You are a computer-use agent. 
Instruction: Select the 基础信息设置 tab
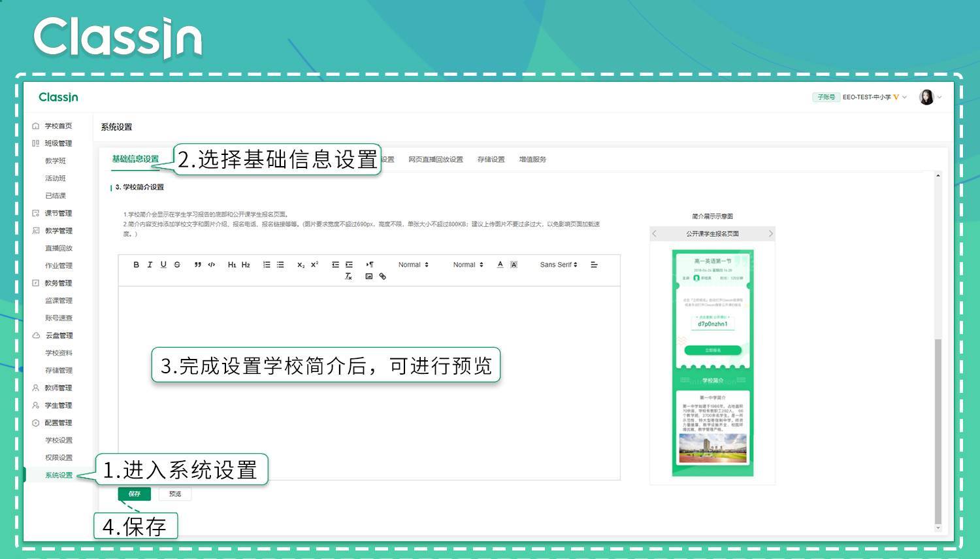click(x=135, y=159)
